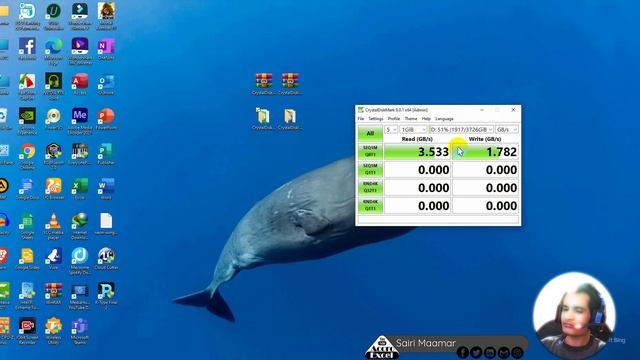The height and width of the screenshot is (360, 640).
Task: Open the UC Browser desktop shortcut
Action: [x=53, y=189]
